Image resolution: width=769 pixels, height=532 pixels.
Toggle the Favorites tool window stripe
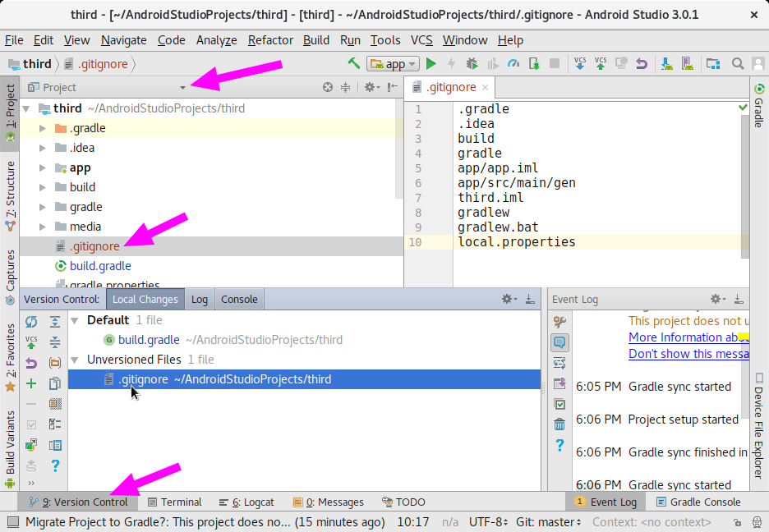pyautogui.click(x=10, y=358)
